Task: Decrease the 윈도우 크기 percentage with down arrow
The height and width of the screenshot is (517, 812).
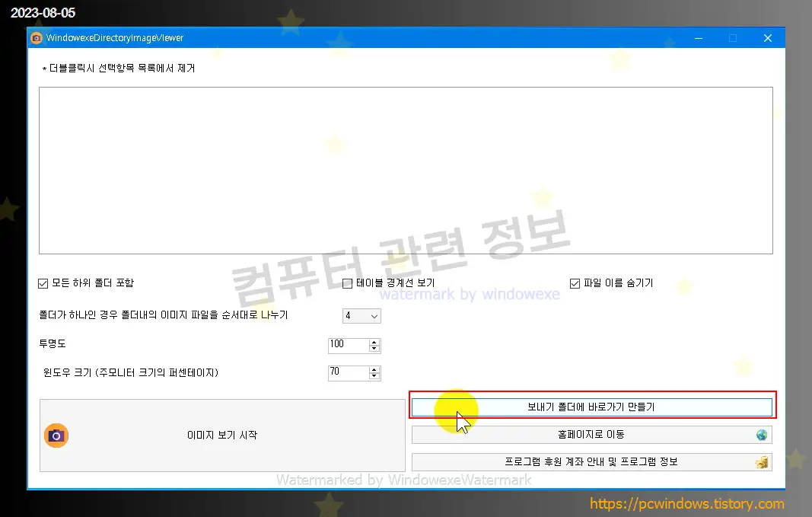Action: (x=374, y=376)
